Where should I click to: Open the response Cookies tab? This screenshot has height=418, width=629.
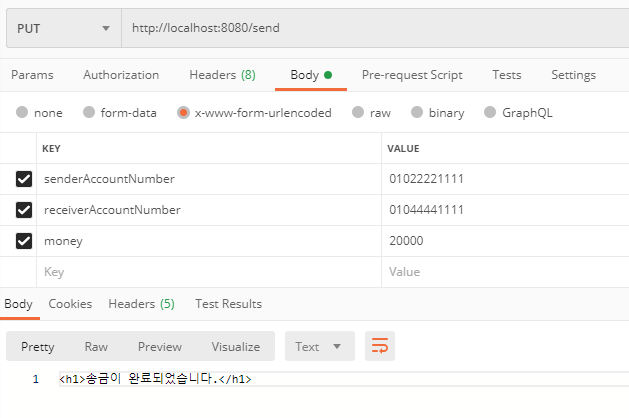(x=70, y=304)
